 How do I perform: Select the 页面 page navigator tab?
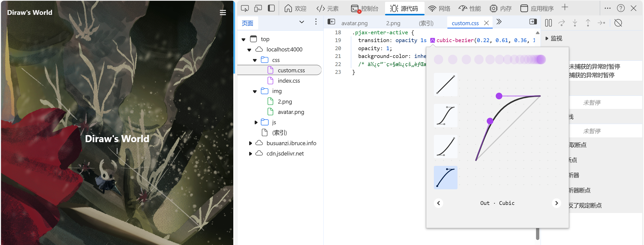pyautogui.click(x=247, y=23)
